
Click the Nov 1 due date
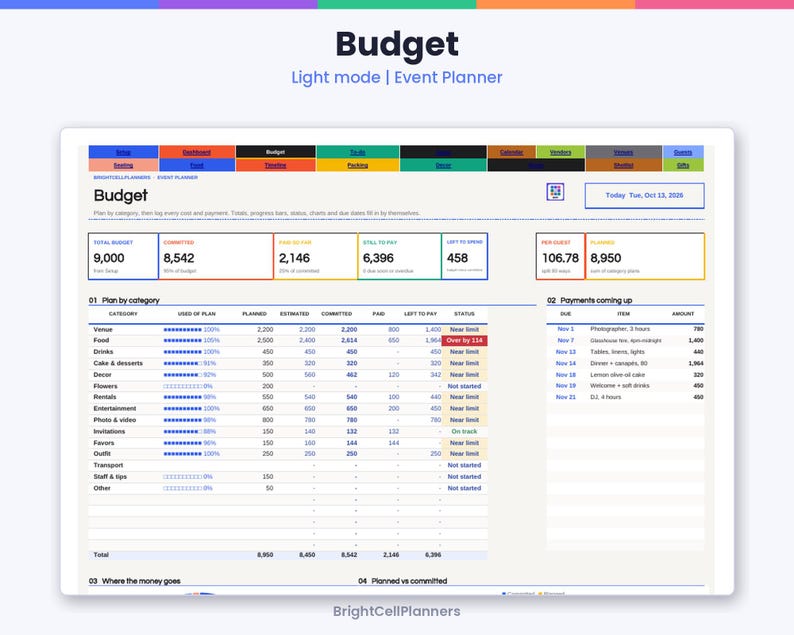[566, 329]
